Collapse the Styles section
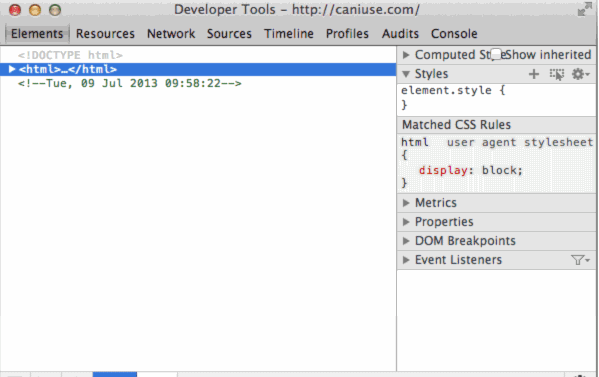The image size is (599, 377). (406, 74)
